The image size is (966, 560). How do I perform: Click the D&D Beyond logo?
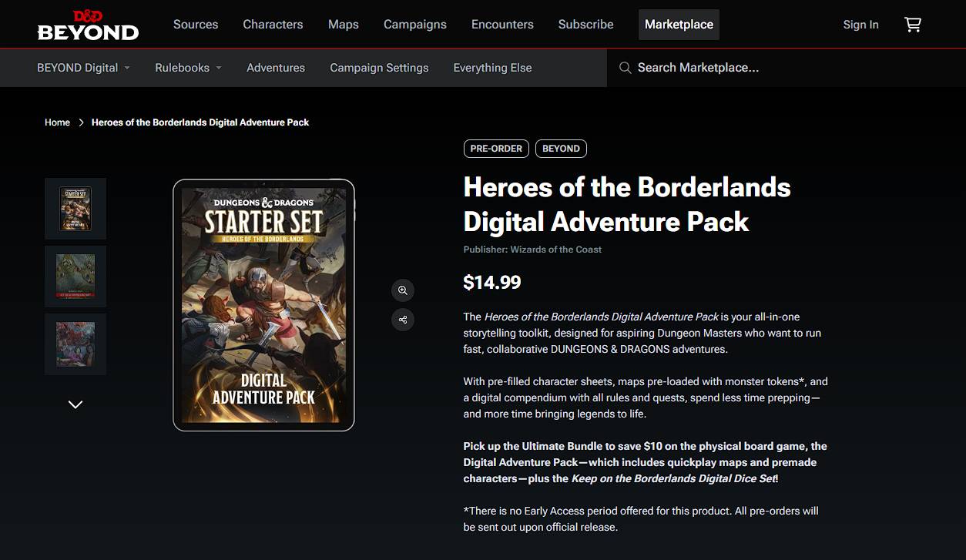(x=88, y=25)
